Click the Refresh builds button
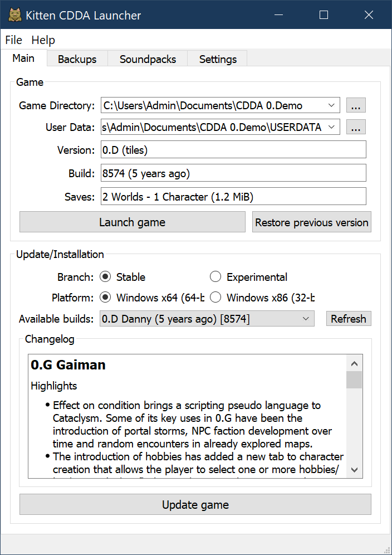The height and width of the screenshot is (555, 392). tap(349, 319)
